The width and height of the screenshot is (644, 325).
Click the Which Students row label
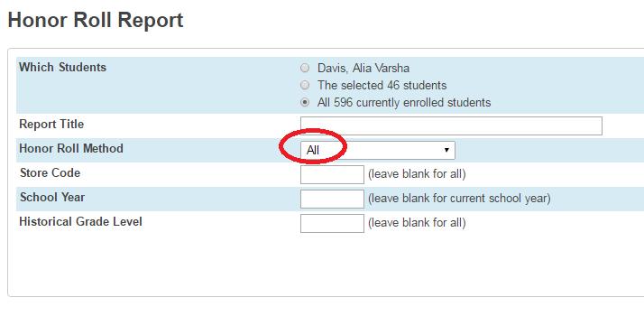click(62, 68)
